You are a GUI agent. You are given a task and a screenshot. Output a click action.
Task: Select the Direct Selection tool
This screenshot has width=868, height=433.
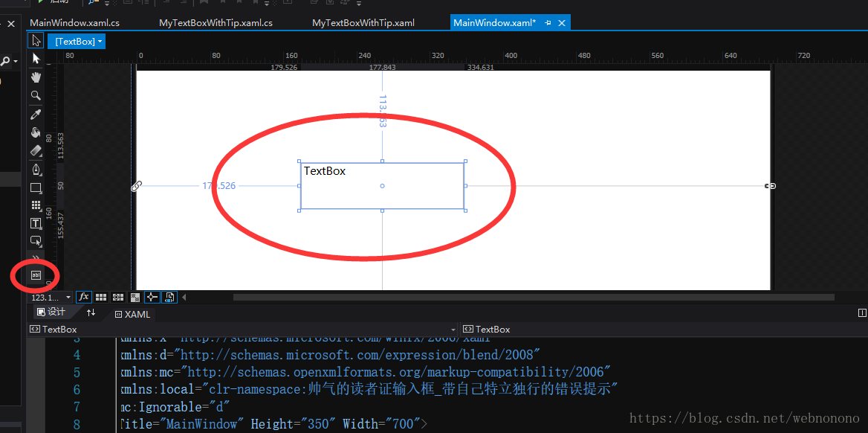36,58
